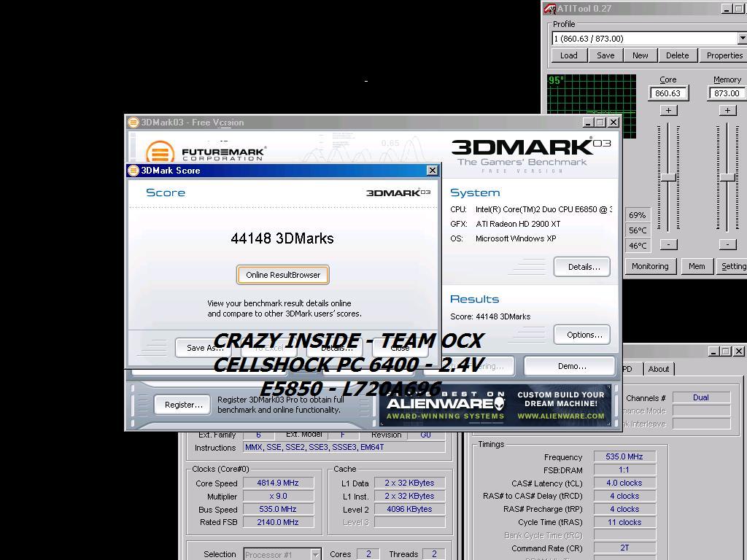747x560 pixels.
Task: Click the Futuremark Corporation logo
Action: [205, 152]
